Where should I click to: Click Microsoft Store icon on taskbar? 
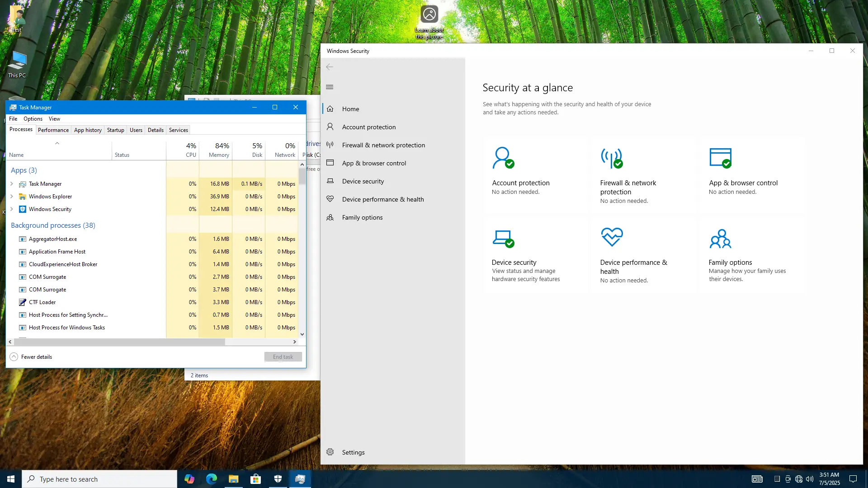256,479
